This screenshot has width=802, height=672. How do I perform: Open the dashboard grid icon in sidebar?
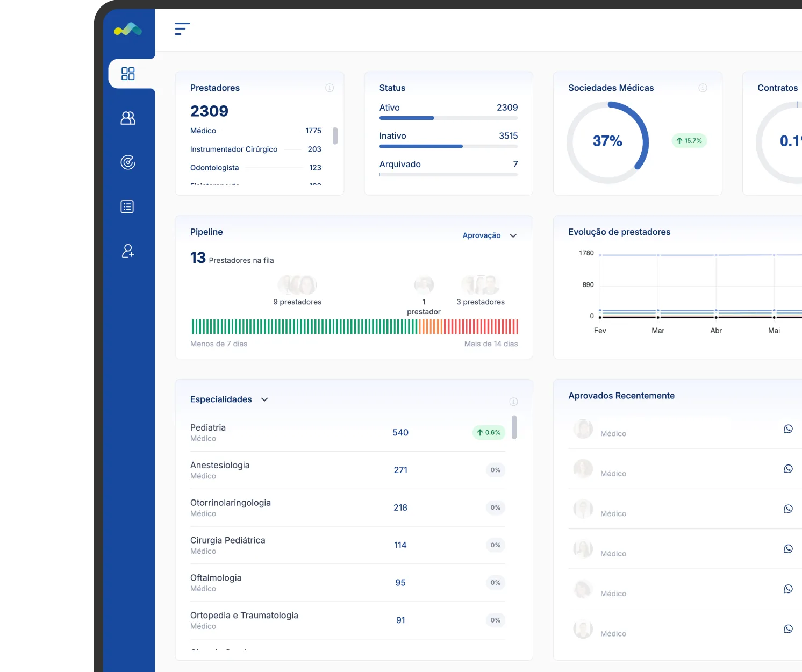pos(128,74)
